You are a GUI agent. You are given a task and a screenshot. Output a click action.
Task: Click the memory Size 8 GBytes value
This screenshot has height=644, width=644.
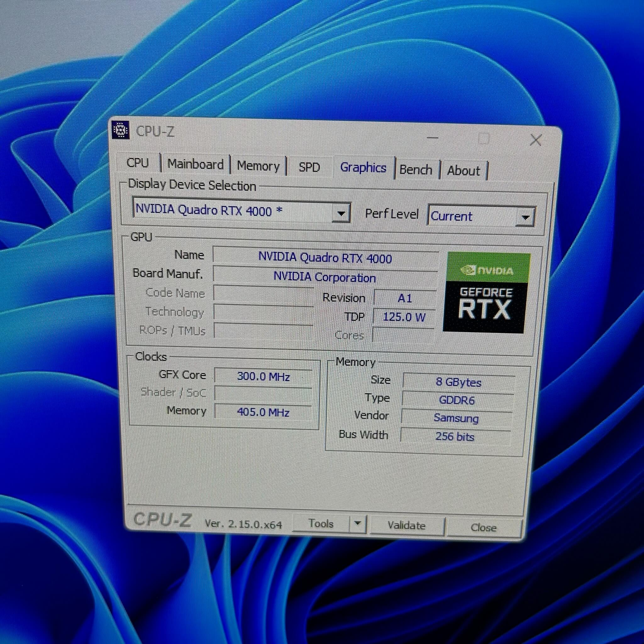click(x=458, y=382)
